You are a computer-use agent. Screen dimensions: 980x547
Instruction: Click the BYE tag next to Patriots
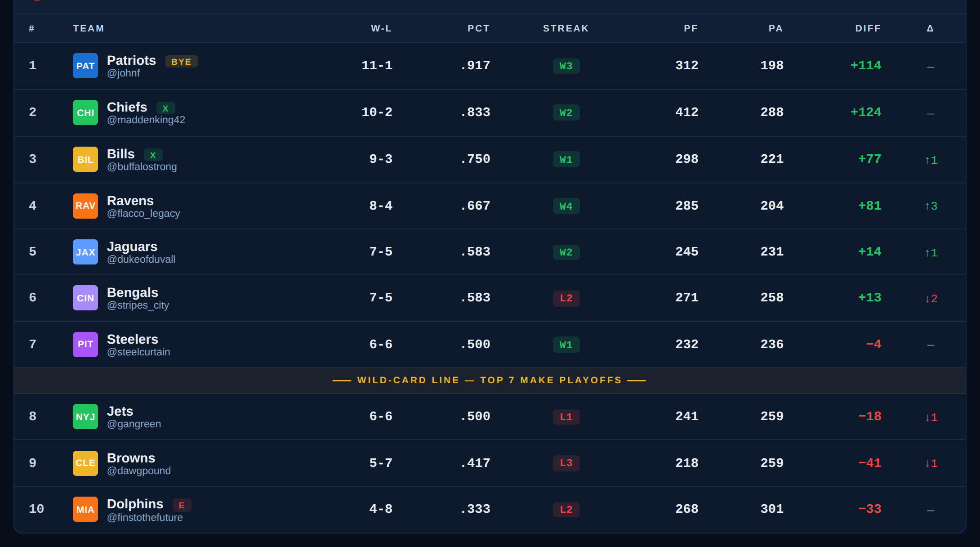182,62
